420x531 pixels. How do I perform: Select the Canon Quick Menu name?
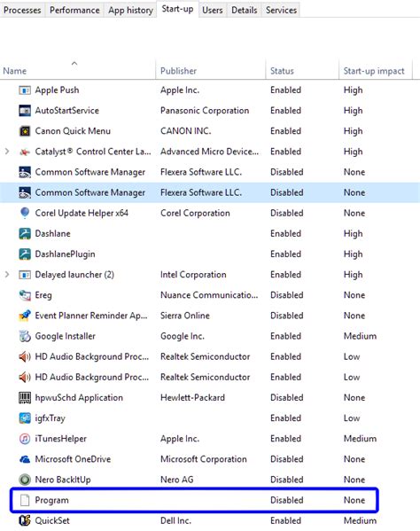tap(73, 131)
